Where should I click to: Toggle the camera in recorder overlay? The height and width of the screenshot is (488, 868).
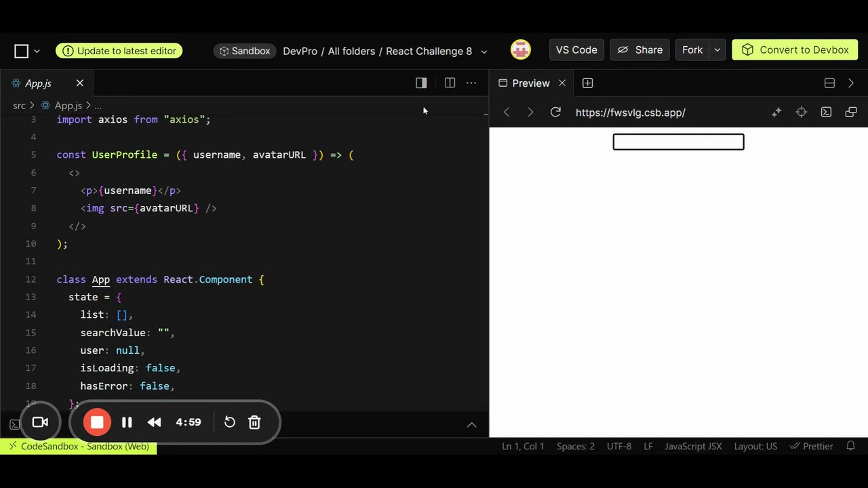click(x=41, y=422)
